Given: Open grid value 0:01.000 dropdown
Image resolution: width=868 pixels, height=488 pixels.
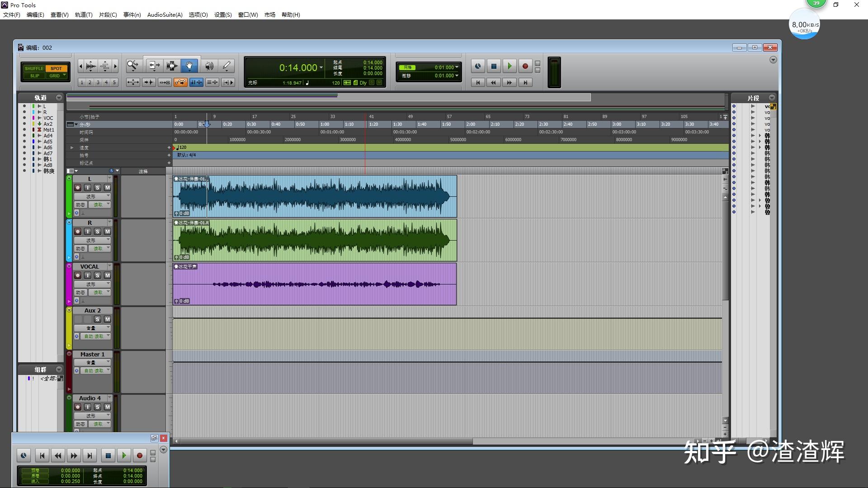Looking at the screenshot, I should (x=457, y=67).
